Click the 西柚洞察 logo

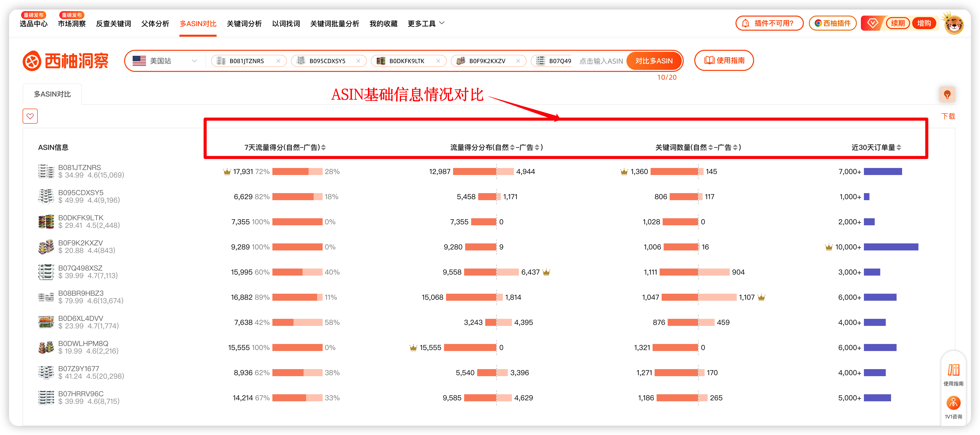tap(66, 61)
